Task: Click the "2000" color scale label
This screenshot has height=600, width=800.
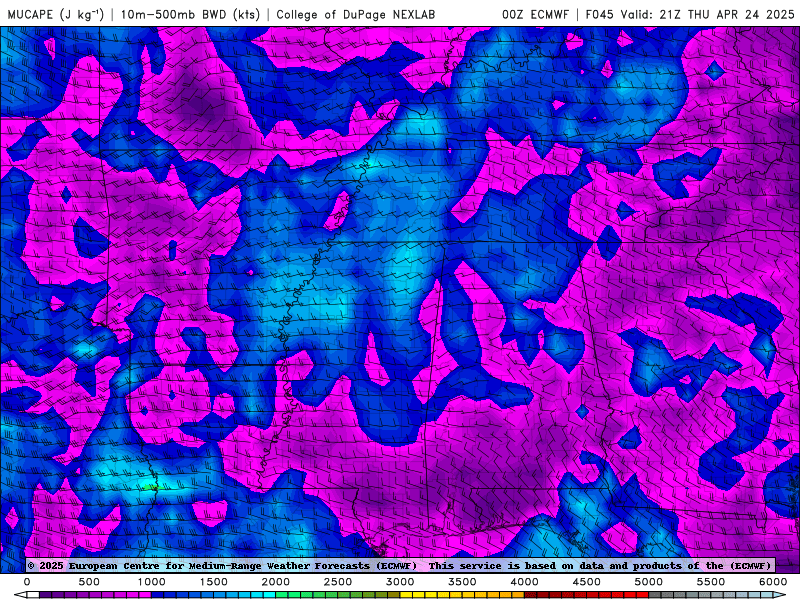Action: 276,582
